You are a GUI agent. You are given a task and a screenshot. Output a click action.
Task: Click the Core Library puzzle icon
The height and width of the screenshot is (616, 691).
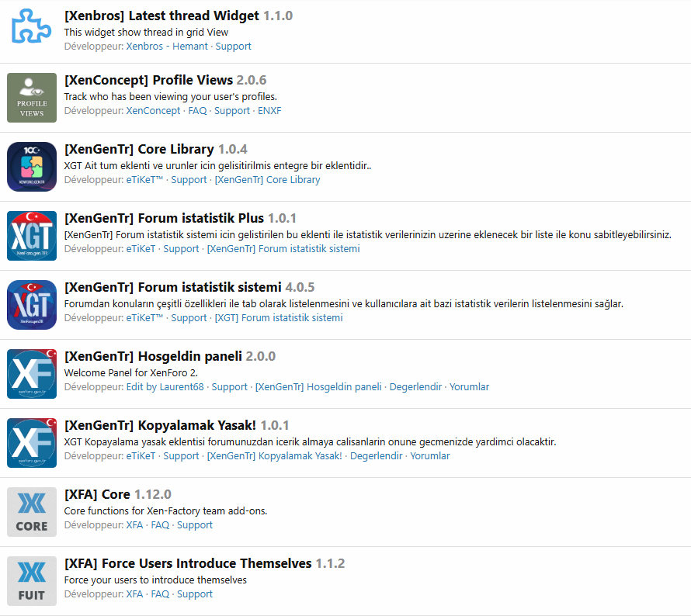(32, 167)
